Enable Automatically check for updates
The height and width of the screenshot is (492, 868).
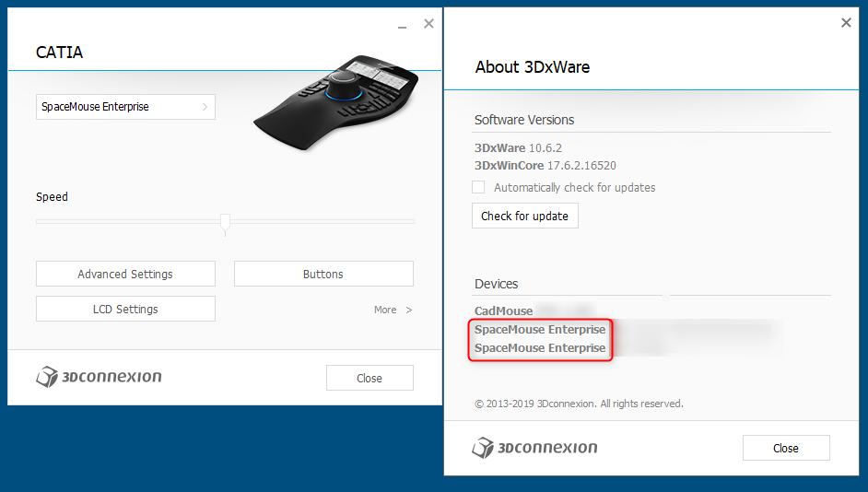[478, 187]
